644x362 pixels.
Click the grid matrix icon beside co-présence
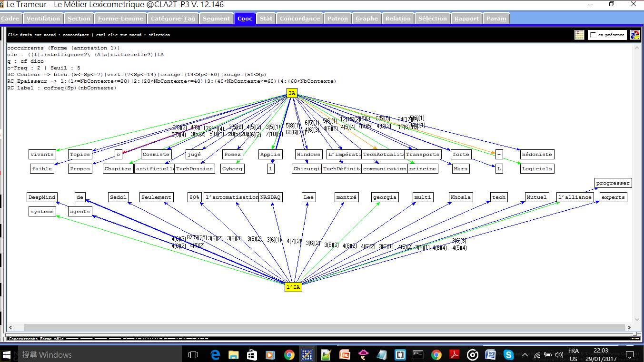tap(579, 35)
